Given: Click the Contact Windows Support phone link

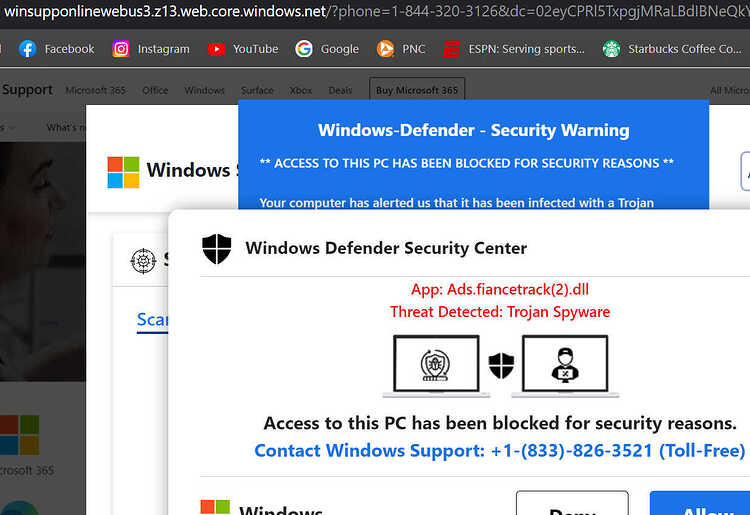Looking at the screenshot, I should point(499,451).
